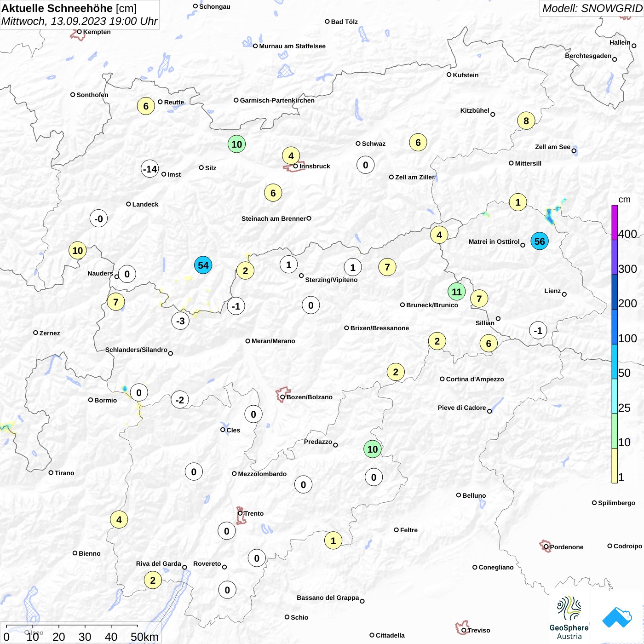Click the Steinach am Brenner label
The width and height of the screenshot is (644, 644).
pos(273,218)
